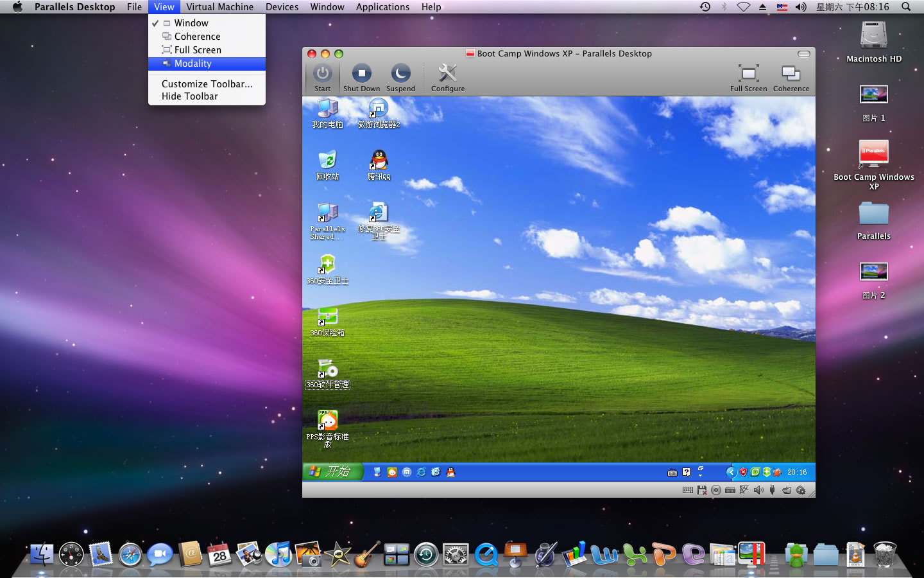This screenshot has width=924, height=578.
Task: Click the USB device status icon
Action: pos(773,490)
